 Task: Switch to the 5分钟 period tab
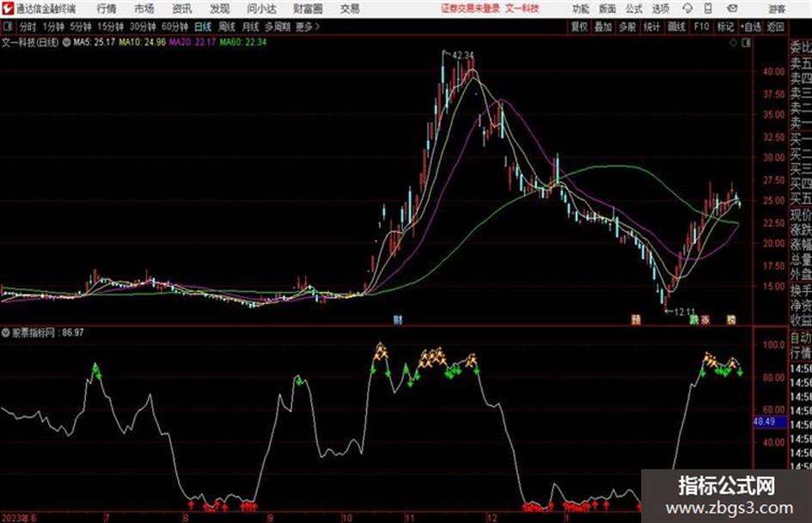click(81, 27)
